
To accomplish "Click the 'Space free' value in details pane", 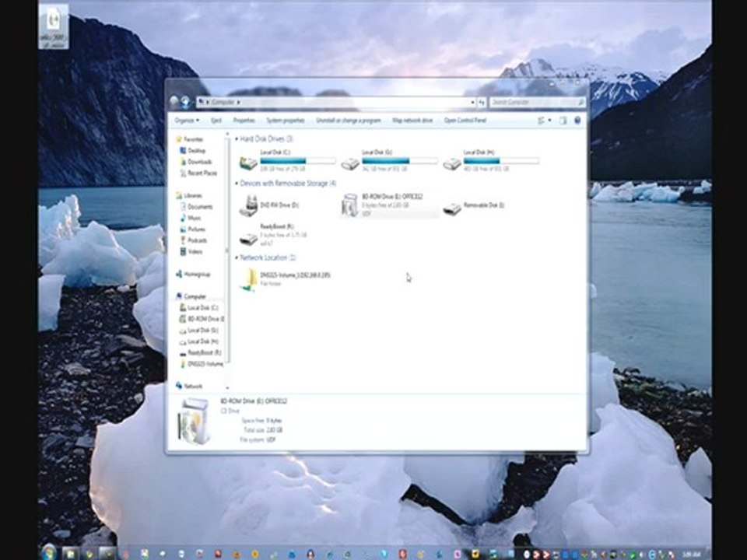I will [274, 421].
